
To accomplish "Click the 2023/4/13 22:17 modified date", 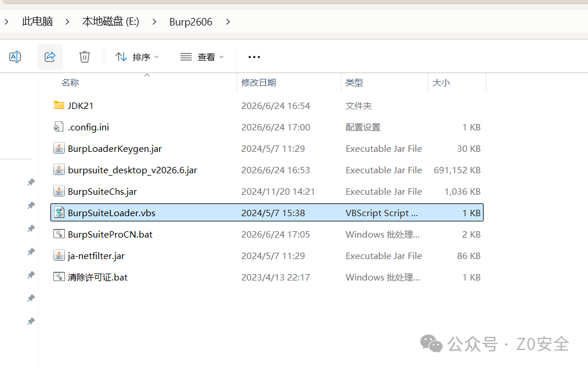I will (275, 278).
